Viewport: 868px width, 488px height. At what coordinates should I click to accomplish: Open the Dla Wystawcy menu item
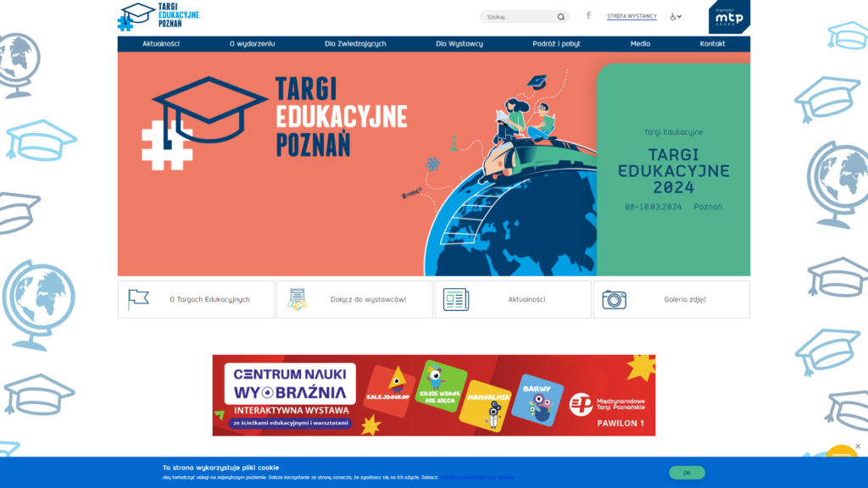[459, 44]
